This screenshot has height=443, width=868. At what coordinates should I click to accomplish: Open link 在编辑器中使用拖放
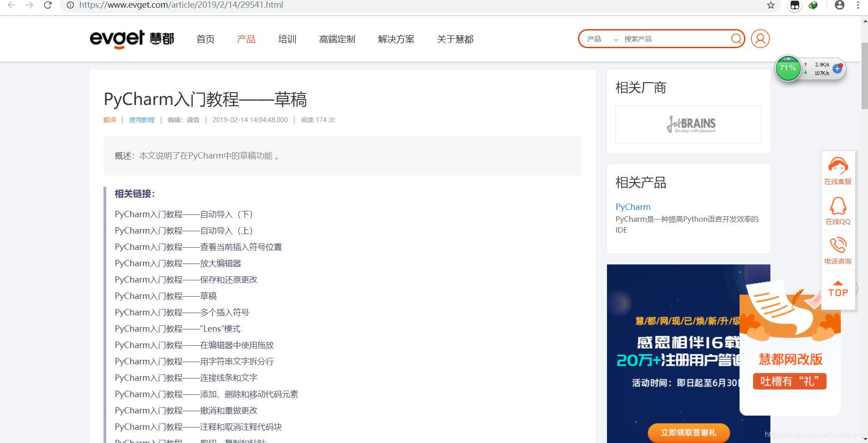tap(194, 345)
